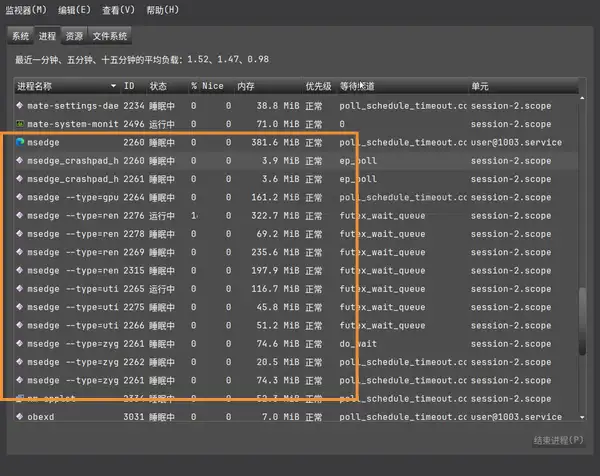Screen dimensions: 600x476
Task: Click the icon for msedge --type=ren 2278
Action: [20, 234]
